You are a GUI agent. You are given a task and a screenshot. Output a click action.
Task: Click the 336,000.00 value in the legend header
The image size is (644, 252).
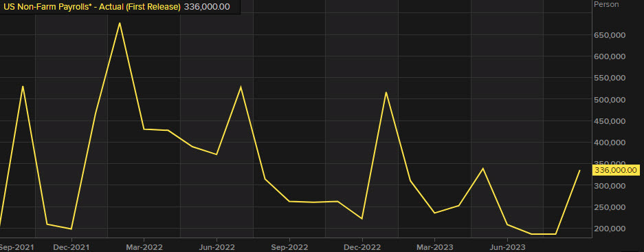click(x=207, y=7)
